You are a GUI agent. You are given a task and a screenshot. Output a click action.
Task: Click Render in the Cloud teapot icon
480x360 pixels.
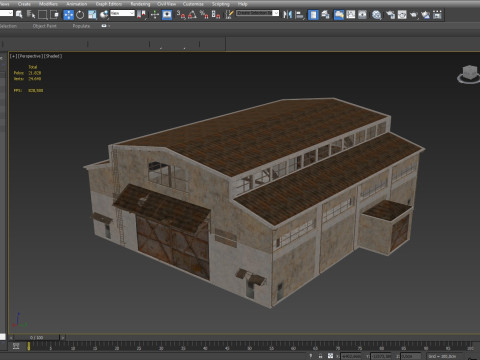pyautogui.click(x=426, y=15)
